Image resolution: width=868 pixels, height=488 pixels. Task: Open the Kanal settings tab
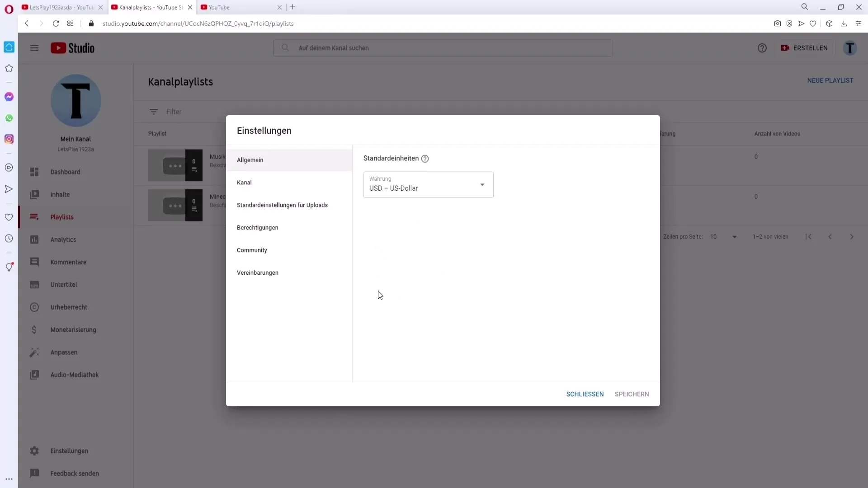point(245,183)
